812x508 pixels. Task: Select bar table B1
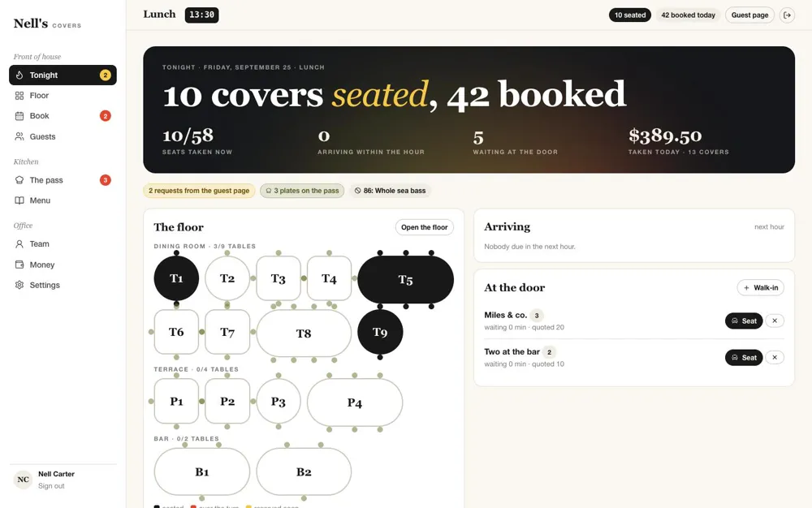tap(202, 471)
